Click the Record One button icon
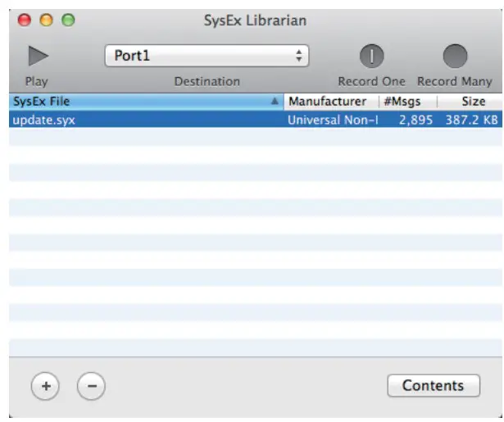Screen dimensions: 504x422 pyautogui.click(x=371, y=57)
